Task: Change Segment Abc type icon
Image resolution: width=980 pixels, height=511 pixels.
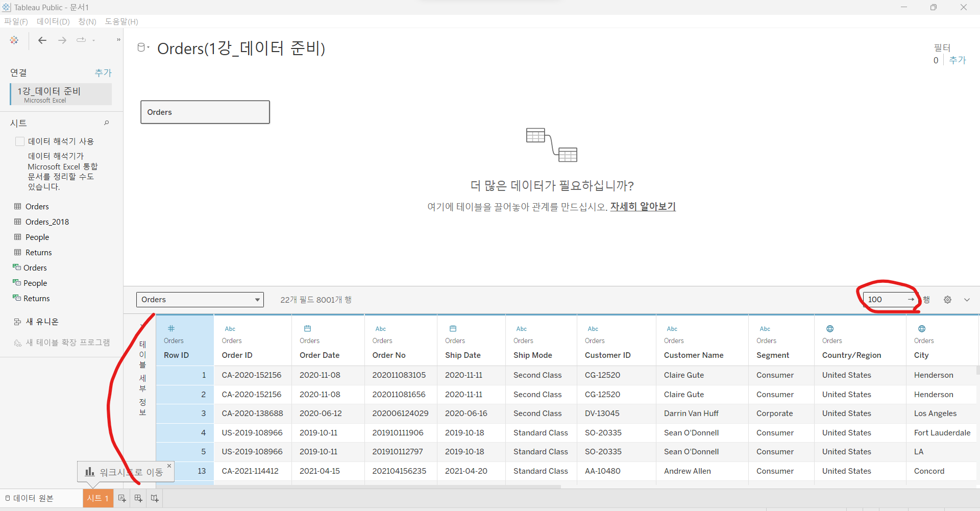Action: click(765, 329)
